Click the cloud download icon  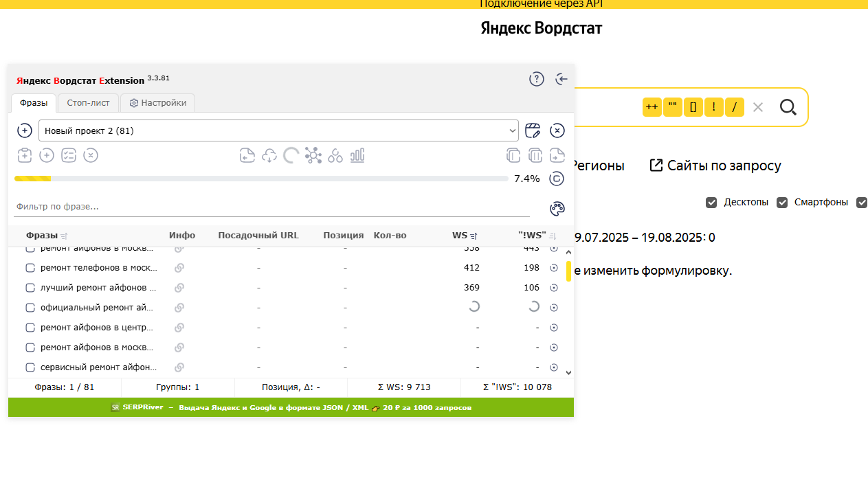point(269,155)
